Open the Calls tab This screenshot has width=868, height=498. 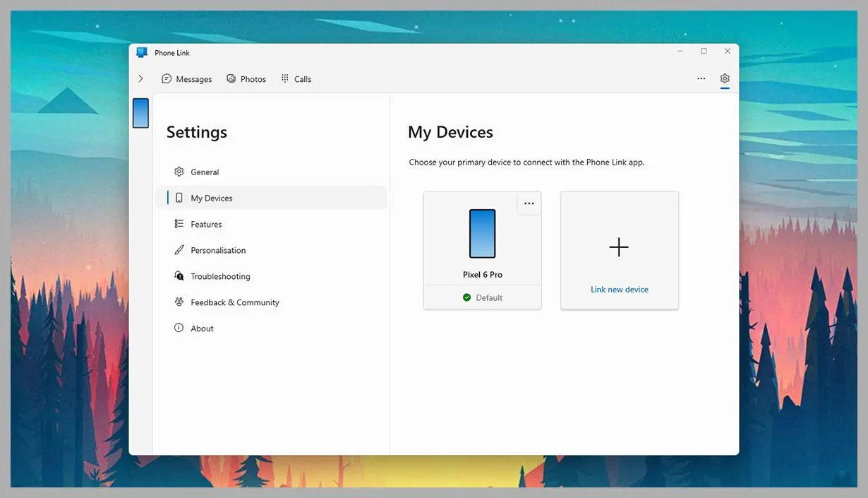pyautogui.click(x=296, y=79)
